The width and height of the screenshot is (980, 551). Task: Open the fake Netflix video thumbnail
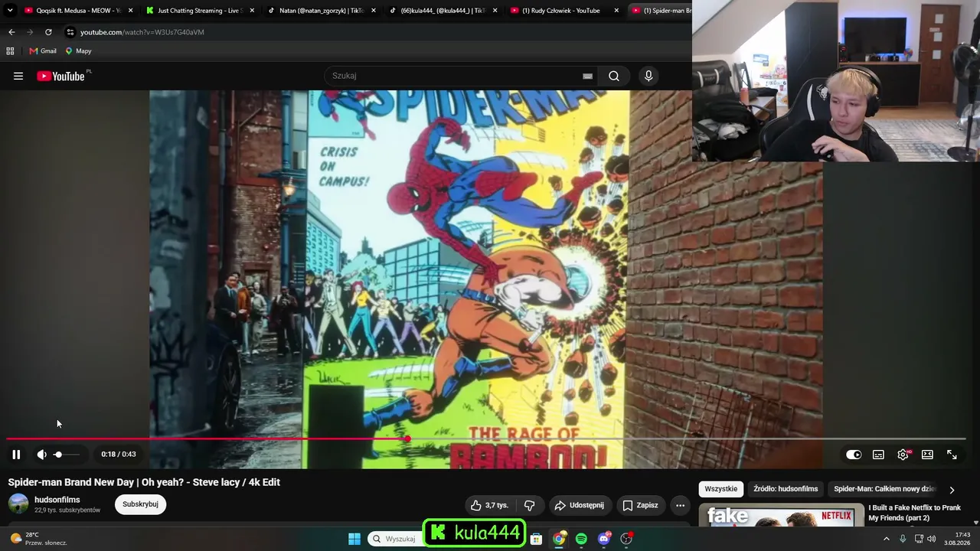coord(781,516)
